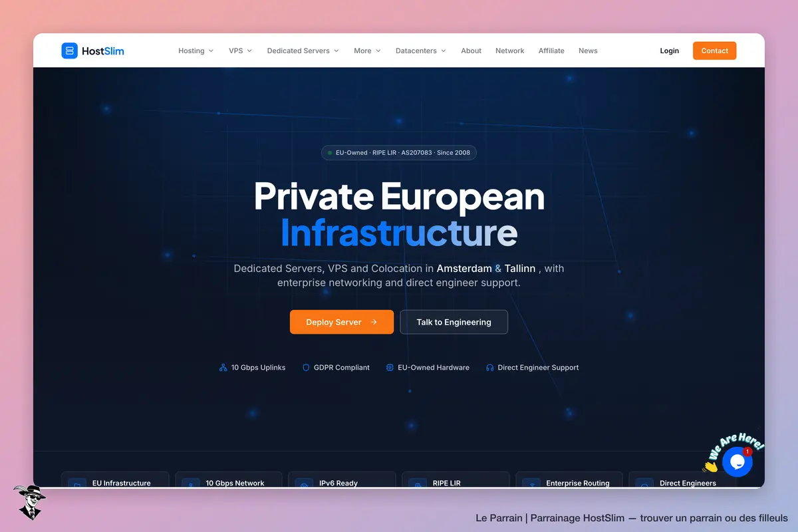Open the More dropdown menu
This screenshot has width=798, height=532.
pos(367,51)
